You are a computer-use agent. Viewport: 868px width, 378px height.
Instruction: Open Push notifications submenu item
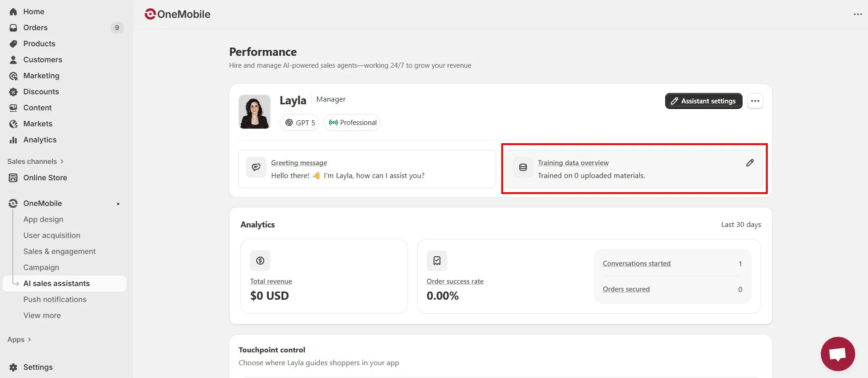pyautogui.click(x=55, y=300)
